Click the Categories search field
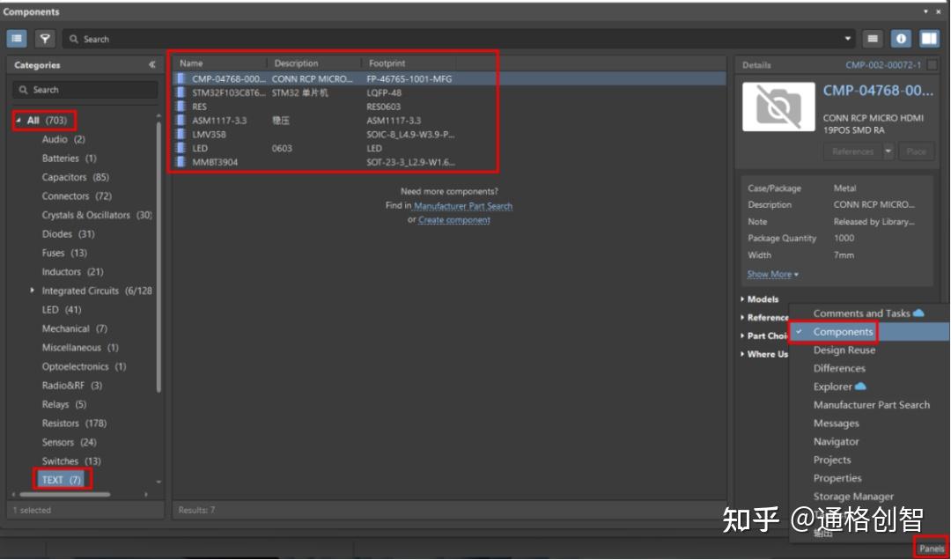 click(85, 90)
